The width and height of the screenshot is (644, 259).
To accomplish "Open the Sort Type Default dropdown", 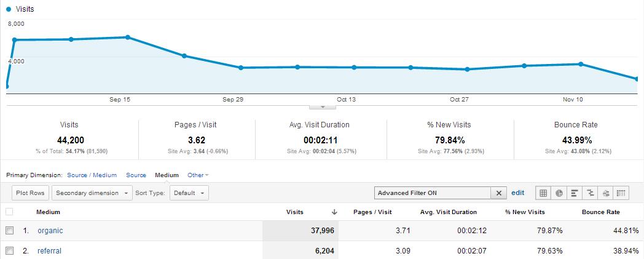I will 189,193.
